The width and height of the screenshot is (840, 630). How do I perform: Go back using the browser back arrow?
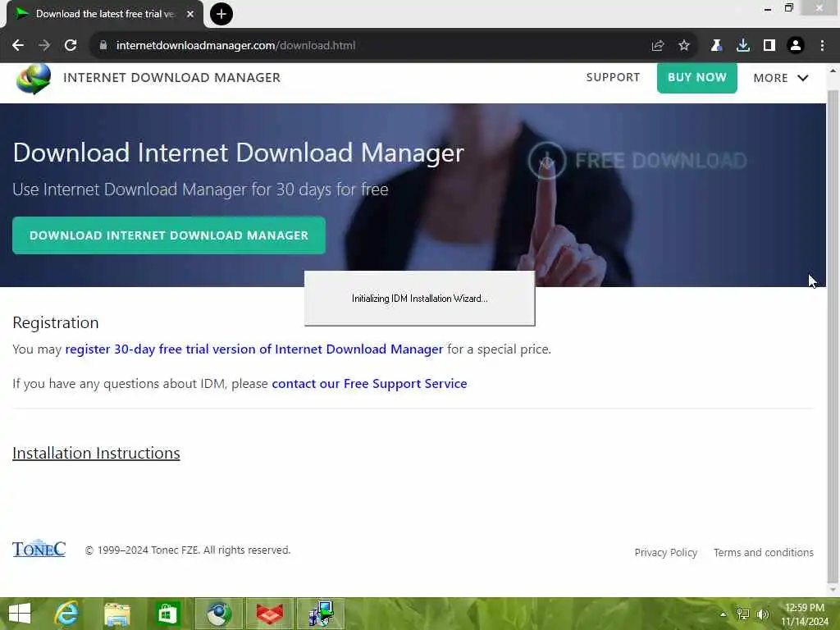tap(18, 46)
